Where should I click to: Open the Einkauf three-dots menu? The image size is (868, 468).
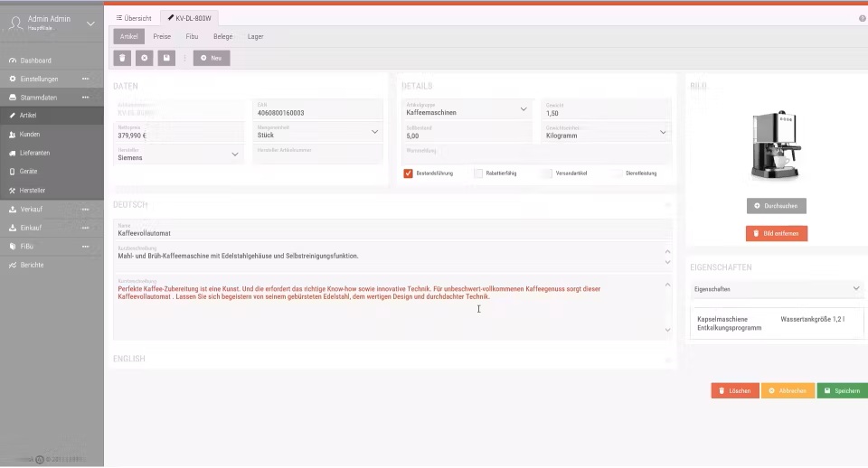[x=85, y=228]
